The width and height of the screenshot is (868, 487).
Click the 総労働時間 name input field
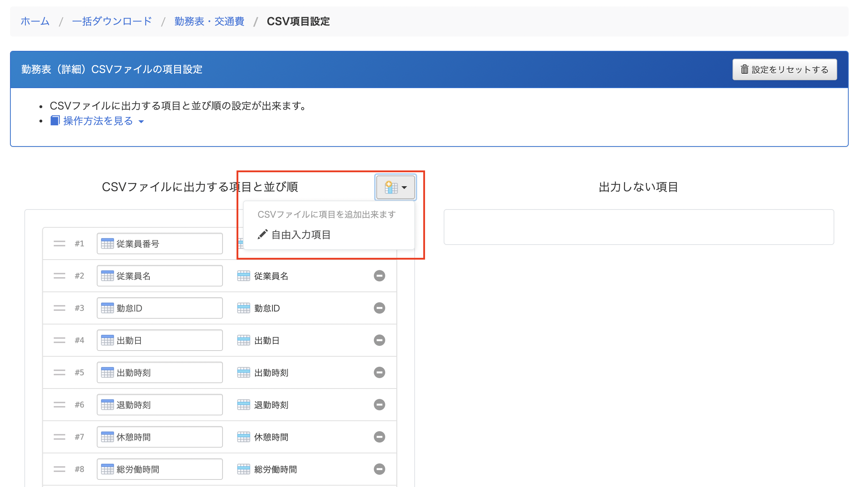tap(159, 469)
